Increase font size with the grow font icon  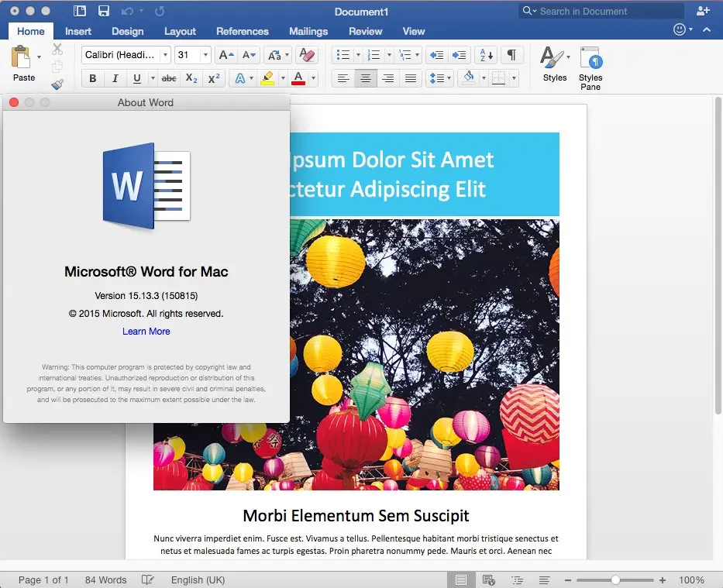pos(226,55)
